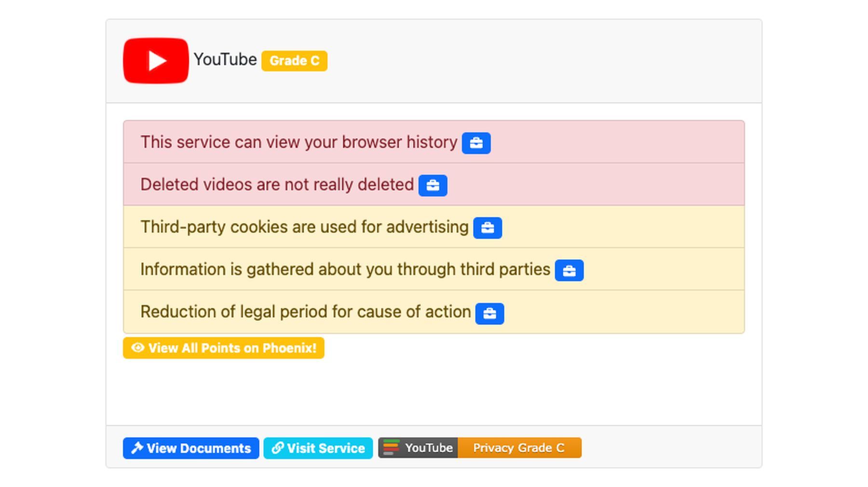Open the case details for browser history point
The width and height of the screenshot is (868, 487).
click(476, 142)
